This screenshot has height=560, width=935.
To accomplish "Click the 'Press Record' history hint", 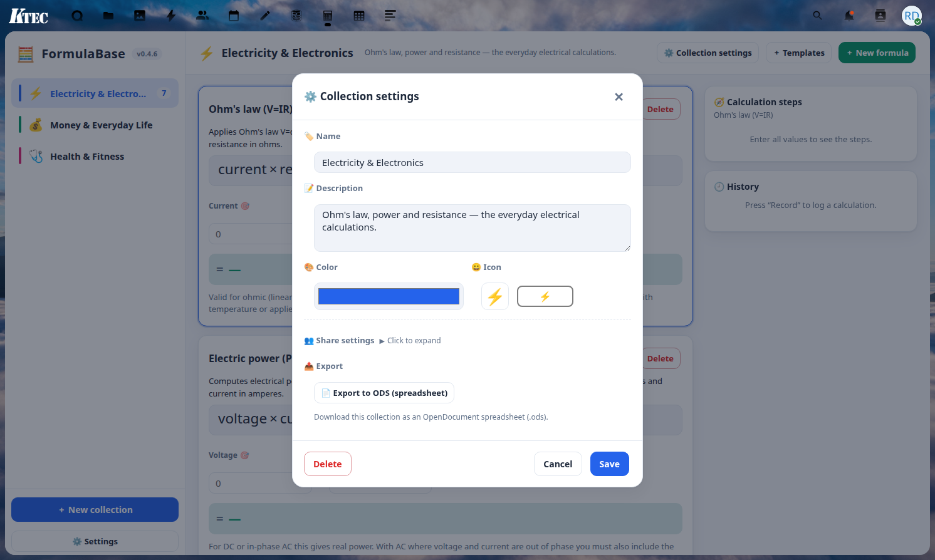I will [x=811, y=205].
